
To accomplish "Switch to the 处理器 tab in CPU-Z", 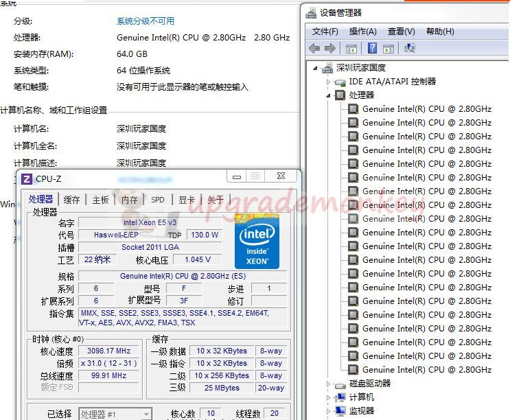I will pyautogui.click(x=40, y=198).
